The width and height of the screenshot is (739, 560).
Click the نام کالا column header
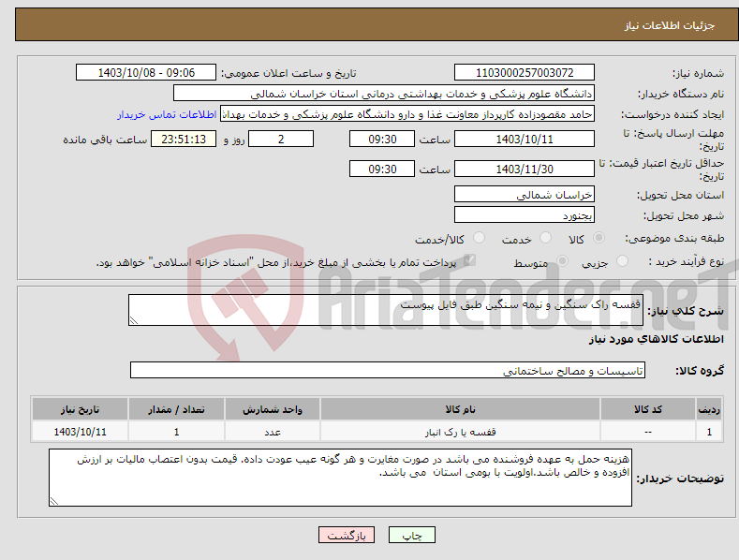(460, 409)
